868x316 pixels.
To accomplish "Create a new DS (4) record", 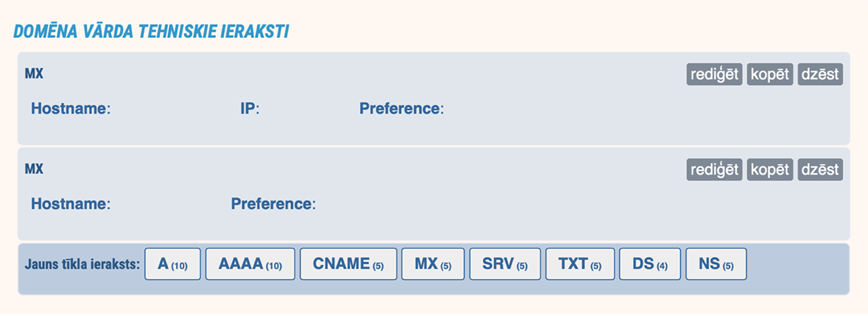I will pyautogui.click(x=650, y=264).
